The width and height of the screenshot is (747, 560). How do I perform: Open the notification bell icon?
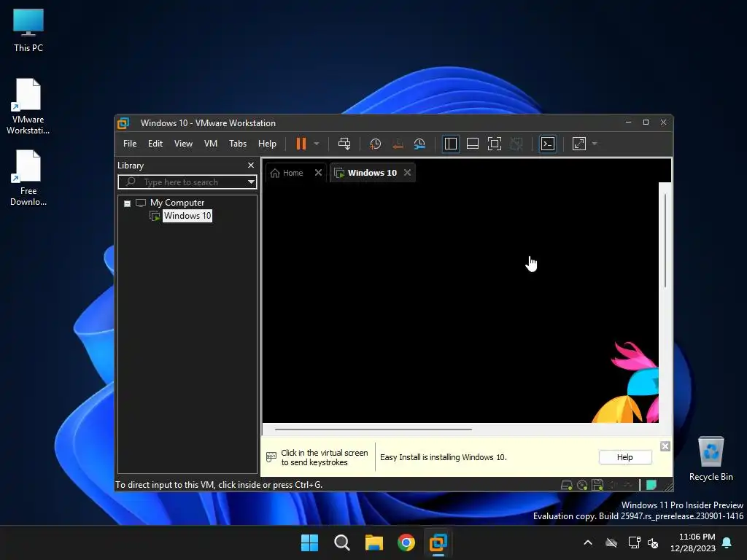point(727,542)
